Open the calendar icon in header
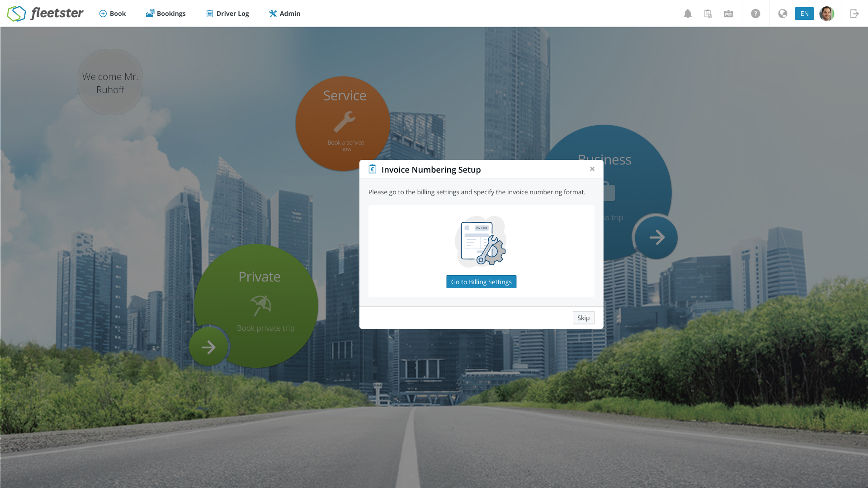Image resolution: width=868 pixels, height=488 pixels. tap(728, 14)
